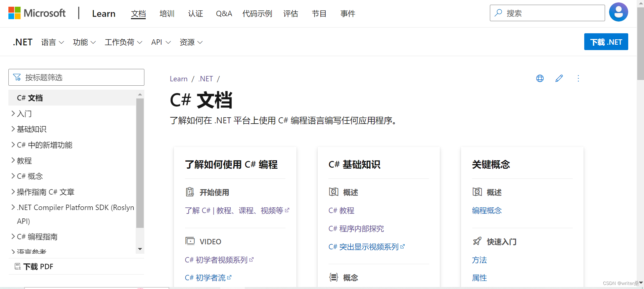644x289 pixels.
Task: Open the three-dot more actions menu
Action: 578,78
